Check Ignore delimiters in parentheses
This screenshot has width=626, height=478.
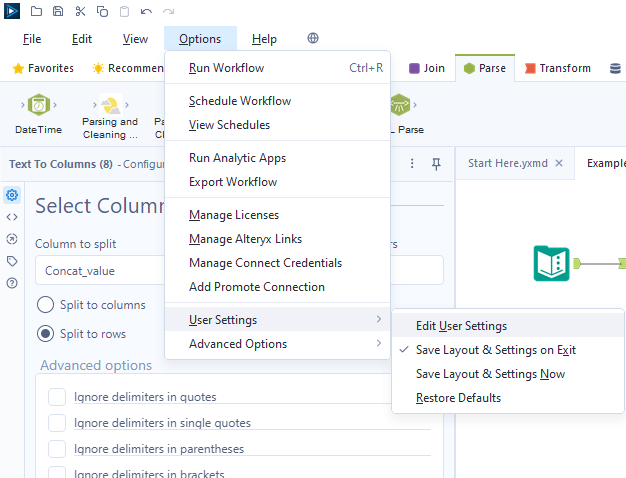(x=57, y=449)
